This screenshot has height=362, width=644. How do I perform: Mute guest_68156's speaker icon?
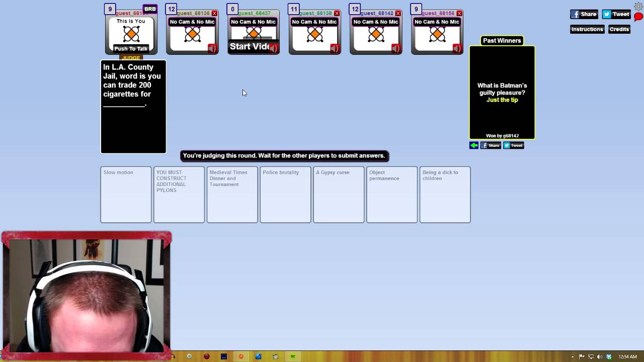pyautogui.click(x=457, y=49)
